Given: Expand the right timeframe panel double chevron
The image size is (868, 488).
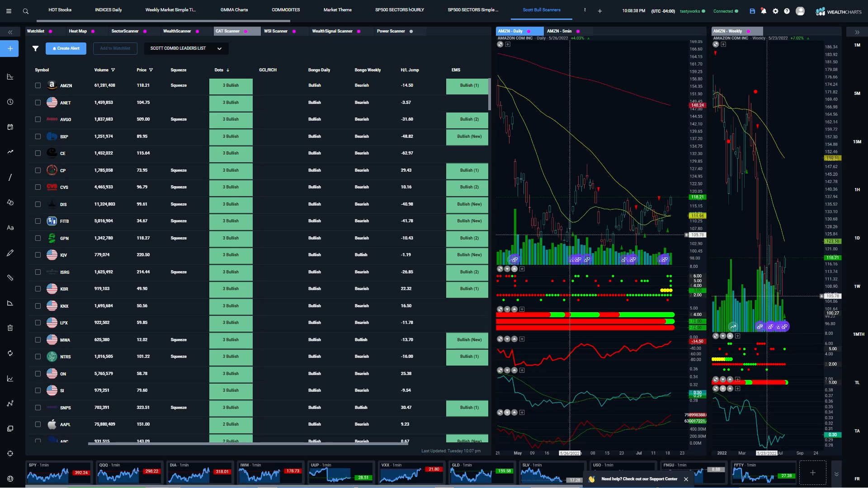Looking at the screenshot, I should (x=857, y=32).
